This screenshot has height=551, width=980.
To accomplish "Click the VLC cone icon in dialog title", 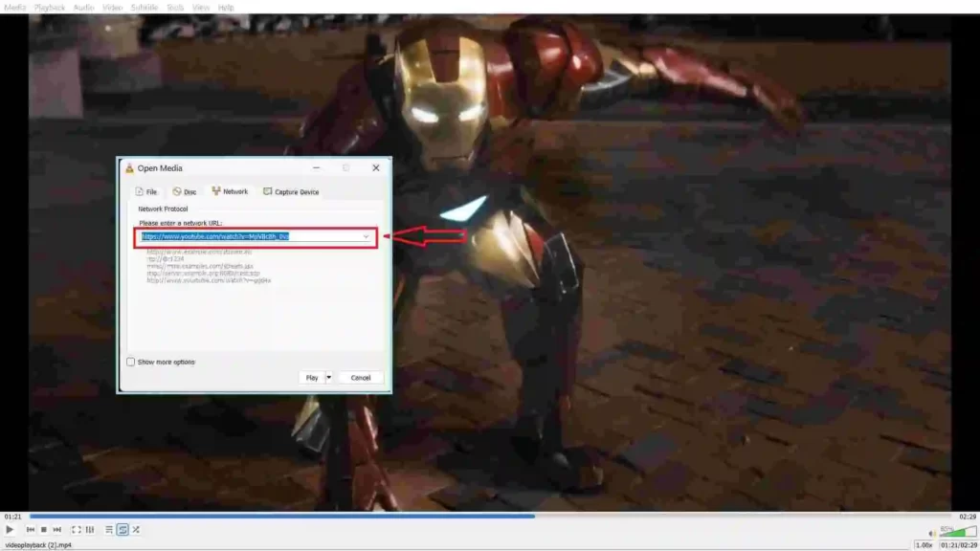I will click(129, 168).
